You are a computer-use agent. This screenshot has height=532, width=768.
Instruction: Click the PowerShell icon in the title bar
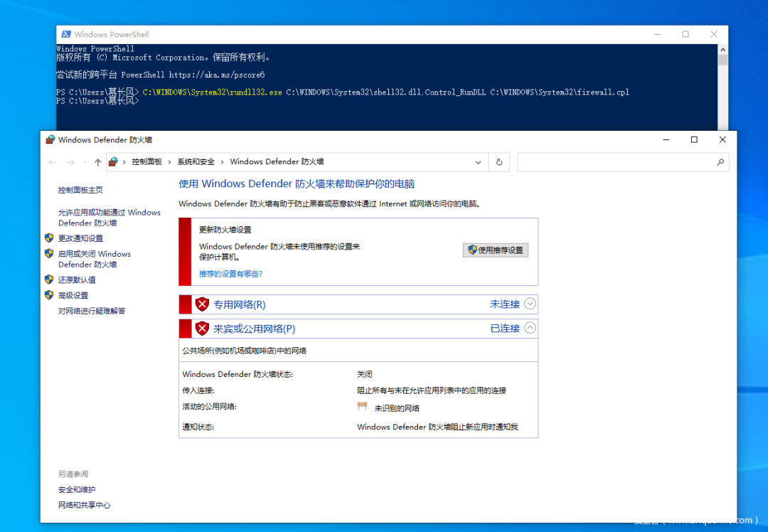[66, 34]
